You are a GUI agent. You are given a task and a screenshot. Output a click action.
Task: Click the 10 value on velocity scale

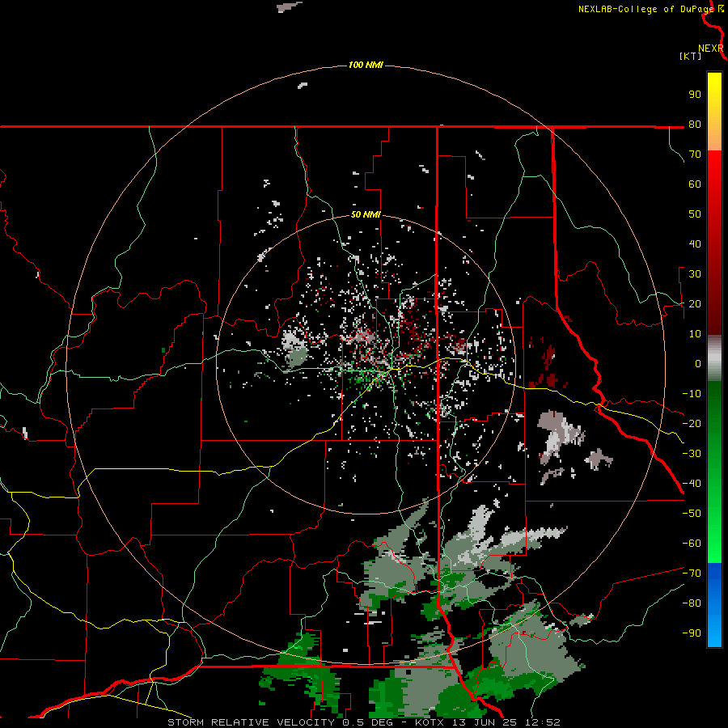[x=695, y=334]
